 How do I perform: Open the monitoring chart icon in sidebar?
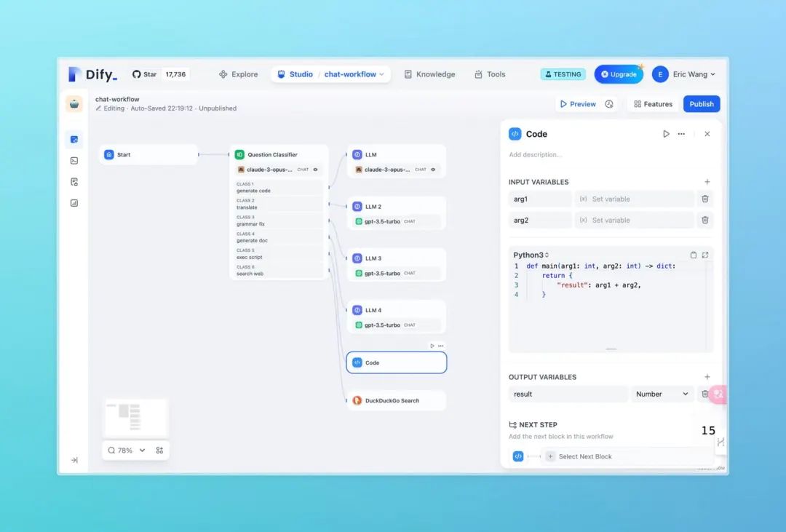[x=74, y=203]
